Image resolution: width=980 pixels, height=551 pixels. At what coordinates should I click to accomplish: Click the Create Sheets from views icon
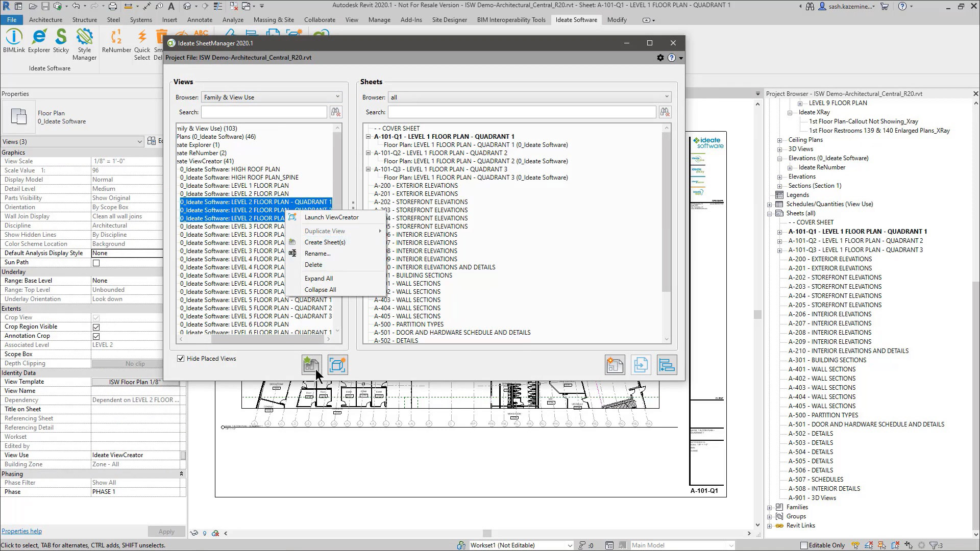click(x=311, y=365)
